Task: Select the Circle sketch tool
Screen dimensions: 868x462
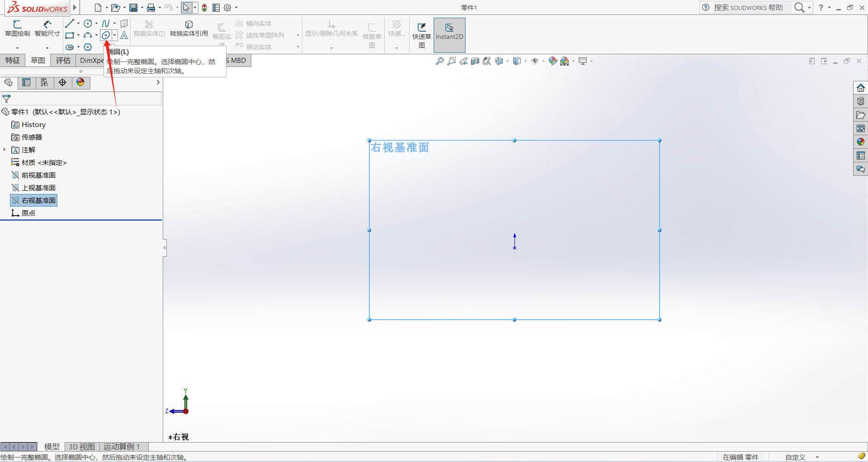Action: pyautogui.click(x=88, y=24)
